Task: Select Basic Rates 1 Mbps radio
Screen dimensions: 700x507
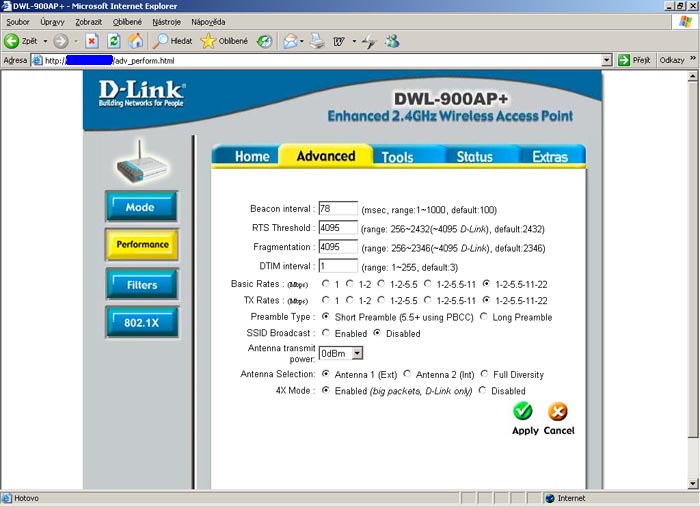Action: click(326, 283)
